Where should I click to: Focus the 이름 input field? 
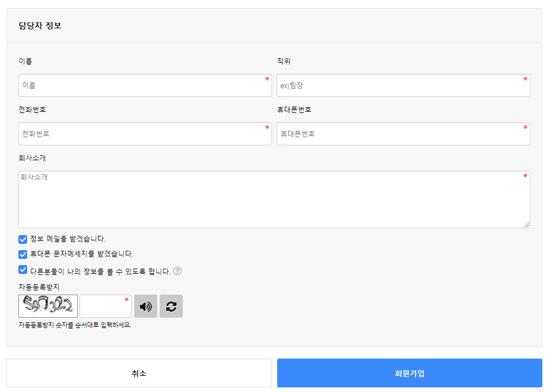[145, 85]
